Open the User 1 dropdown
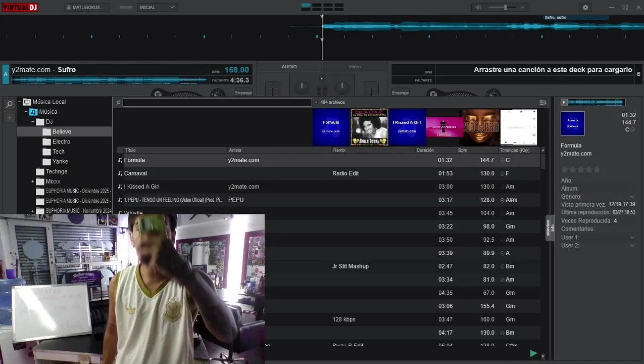The width and height of the screenshot is (644, 364). (x=632, y=238)
